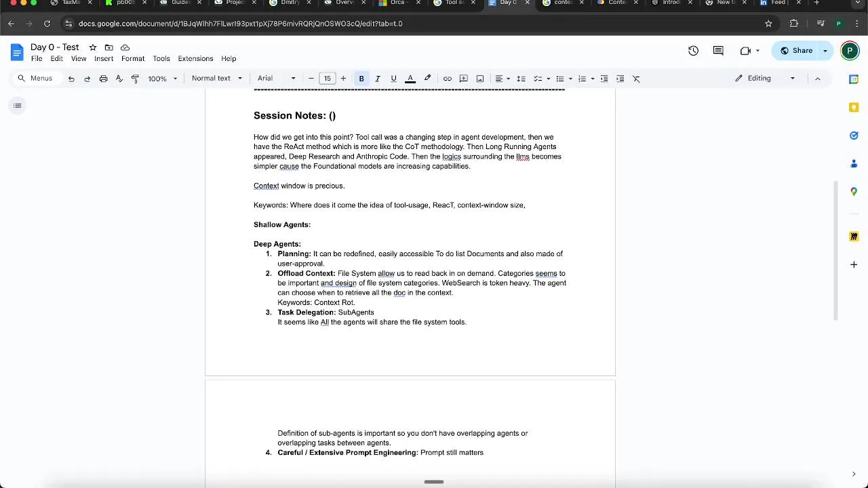Viewport: 868px width, 488px height.
Task: Open the Editing mode dropdown
Action: coord(766,79)
